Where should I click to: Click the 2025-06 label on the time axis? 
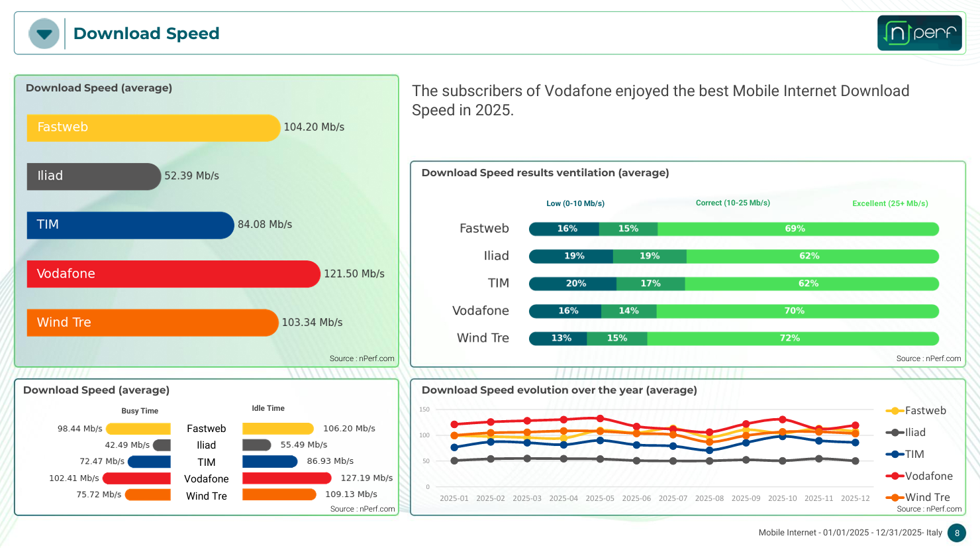pyautogui.click(x=636, y=498)
